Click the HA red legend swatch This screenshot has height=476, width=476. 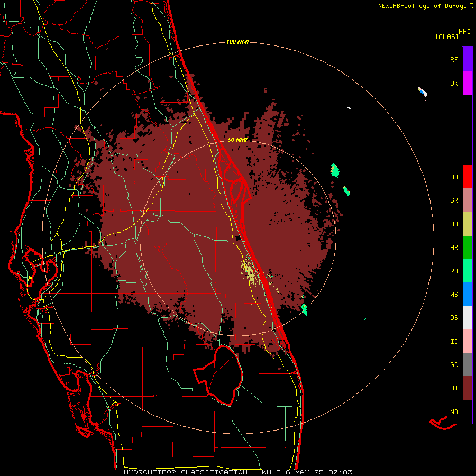[x=467, y=177]
